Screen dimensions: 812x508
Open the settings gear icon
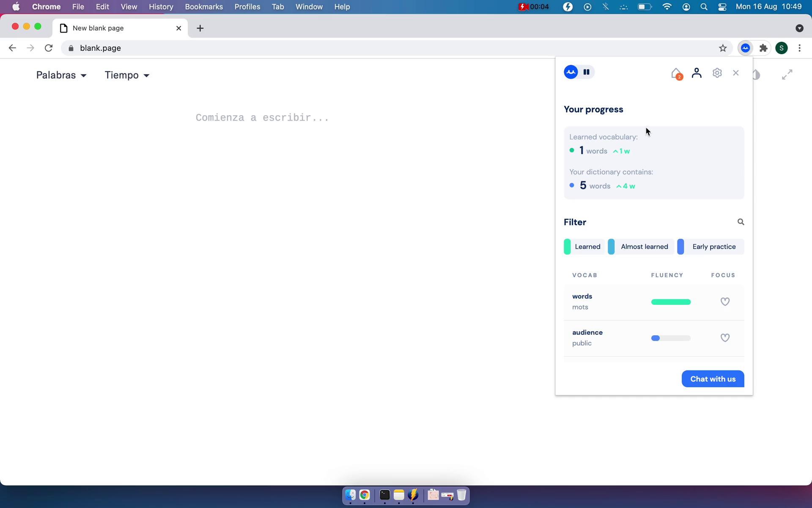click(x=717, y=72)
